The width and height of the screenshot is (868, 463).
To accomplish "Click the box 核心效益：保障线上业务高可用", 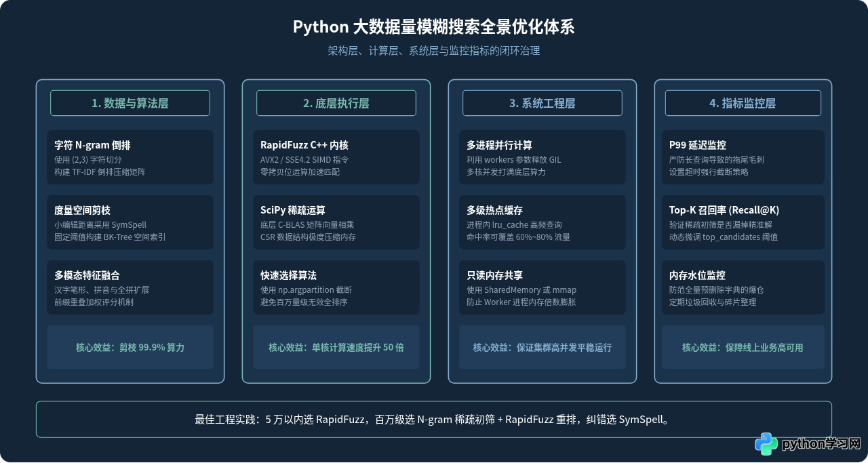I will click(743, 347).
